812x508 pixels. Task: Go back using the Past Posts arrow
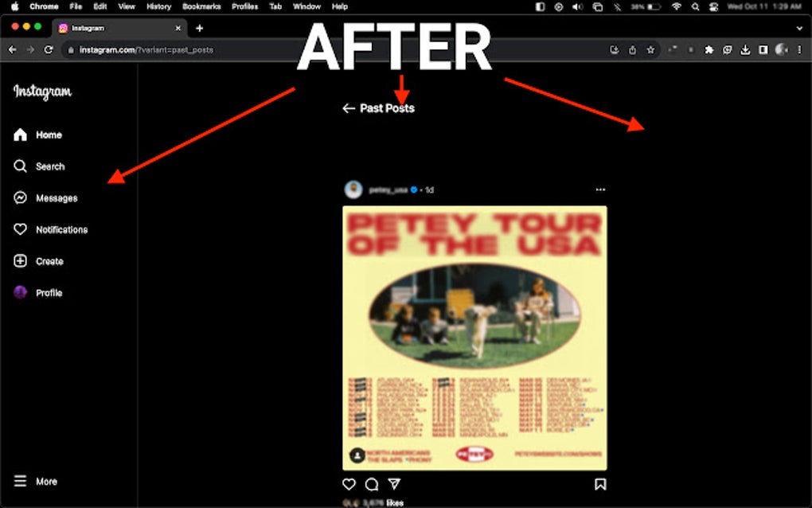[348, 107]
